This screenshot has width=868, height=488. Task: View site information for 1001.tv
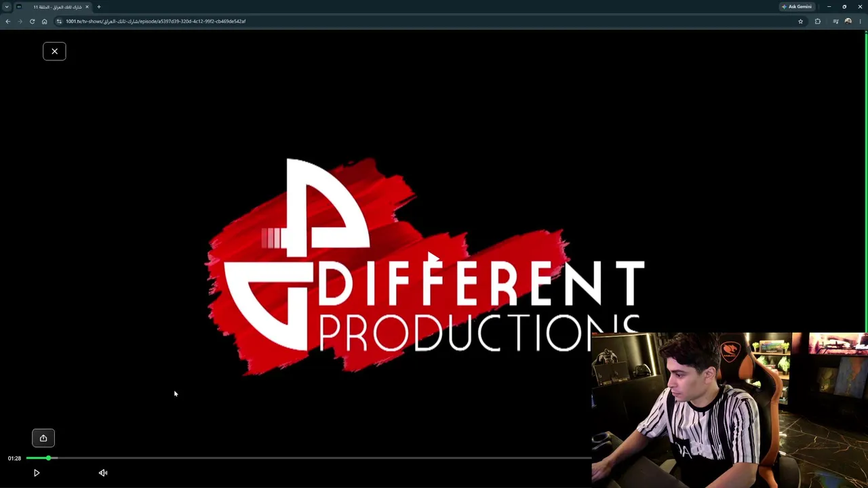coord(59,21)
